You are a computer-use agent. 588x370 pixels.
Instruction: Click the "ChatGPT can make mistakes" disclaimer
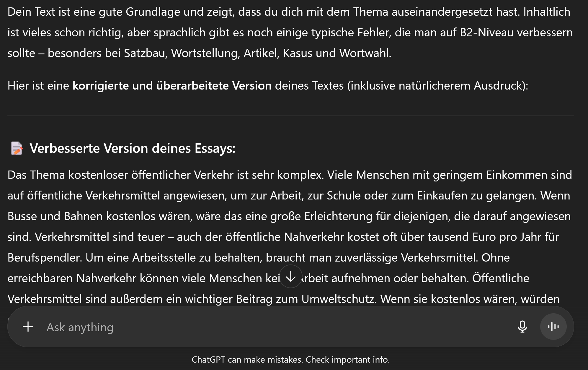(247, 360)
